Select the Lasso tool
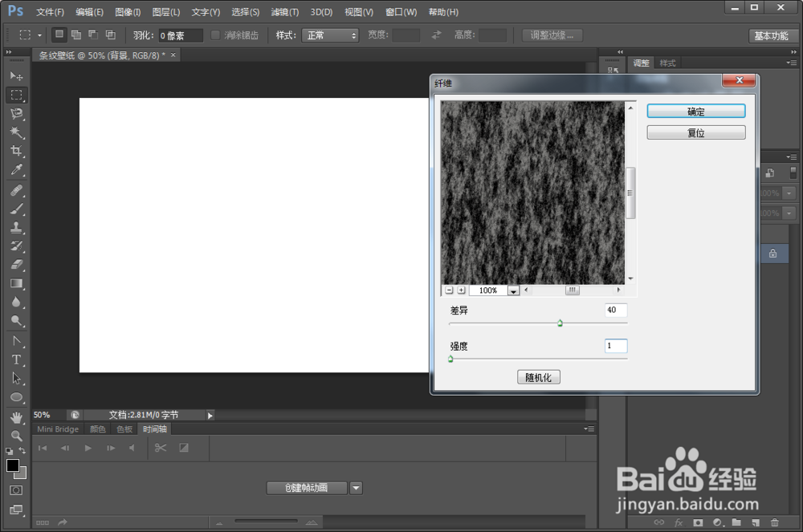The width and height of the screenshot is (803, 532). (16, 114)
